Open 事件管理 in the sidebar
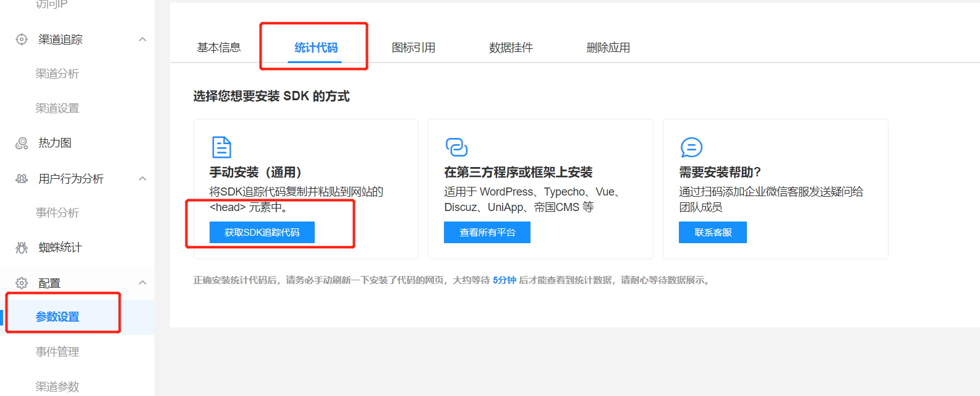980x396 pixels. click(58, 352)
